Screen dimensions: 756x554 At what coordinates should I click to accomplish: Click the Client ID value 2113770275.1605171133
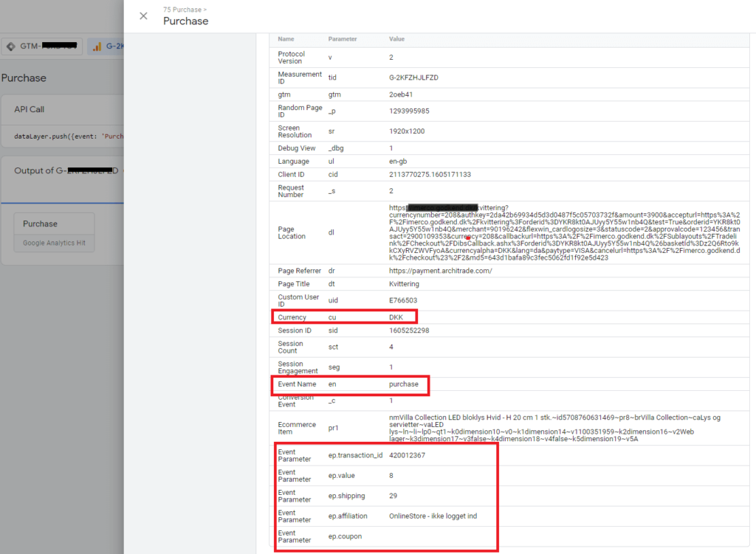430,174
